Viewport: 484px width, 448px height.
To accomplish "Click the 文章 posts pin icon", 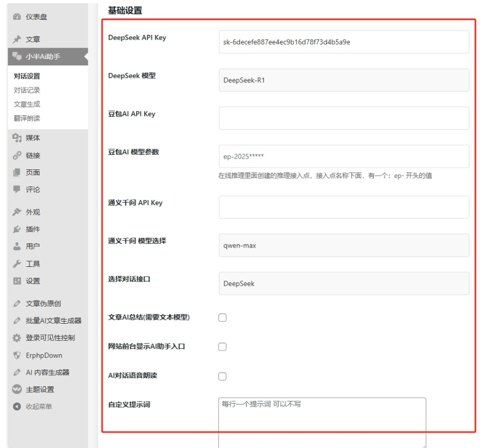I will (17, 39).
